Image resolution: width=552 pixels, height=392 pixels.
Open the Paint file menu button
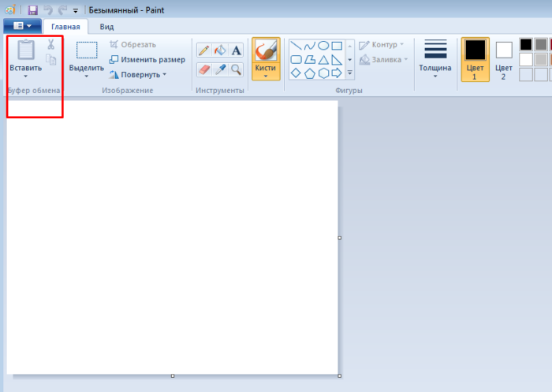pyautogui.click(x=22, y=26)
